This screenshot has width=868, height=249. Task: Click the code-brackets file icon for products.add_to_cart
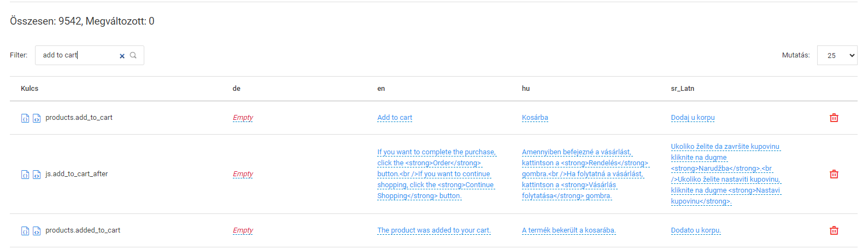click(37, 118)
